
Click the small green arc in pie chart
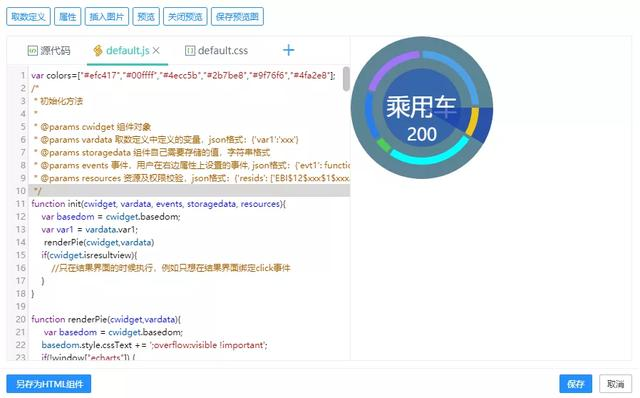pyautogui.click(x=384, y=145)
